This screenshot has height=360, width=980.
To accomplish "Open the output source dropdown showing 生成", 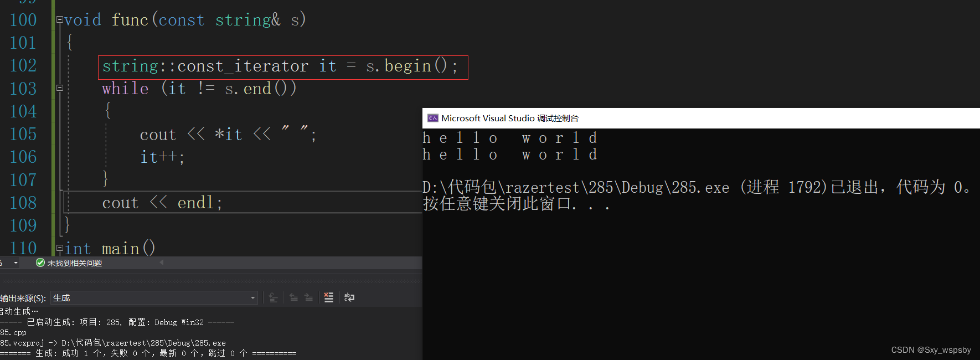I will tap(154, 298).
